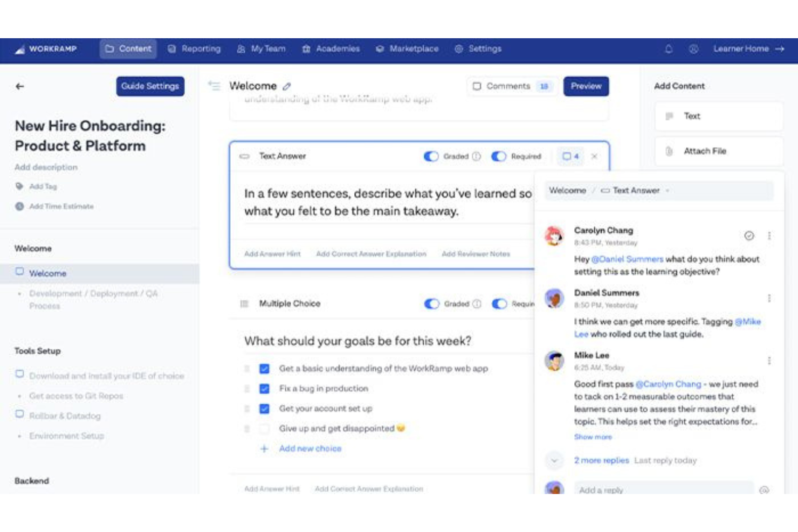This screenshot has width=798, height=532.
Task: Go back with the left arrow
Action: coord(20,86)
